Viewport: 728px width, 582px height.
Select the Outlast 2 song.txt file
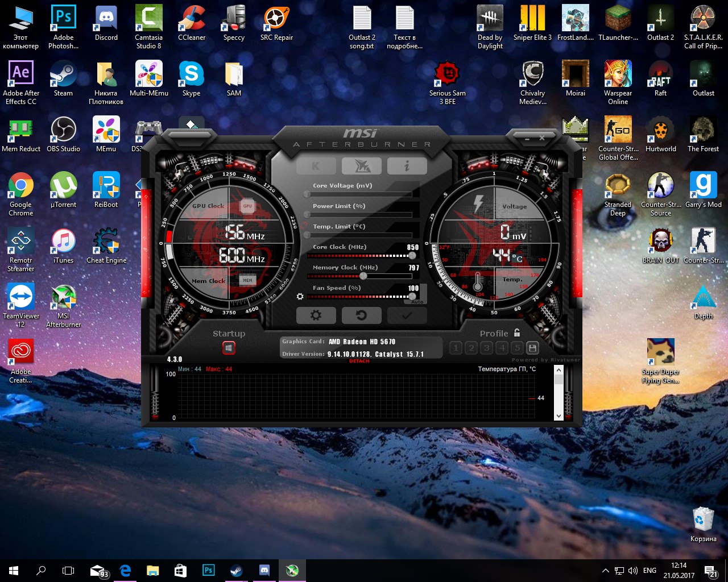pyautogui.click(x=362, y=27)
